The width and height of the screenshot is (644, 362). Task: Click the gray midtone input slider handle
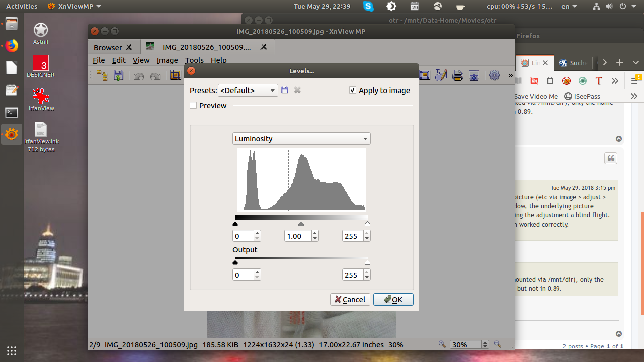coord(301,224)
